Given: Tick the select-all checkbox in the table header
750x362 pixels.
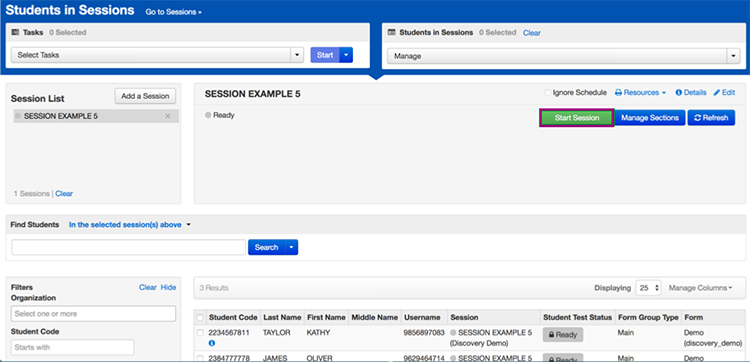Looking at the screenshot, I should point(200,318).
